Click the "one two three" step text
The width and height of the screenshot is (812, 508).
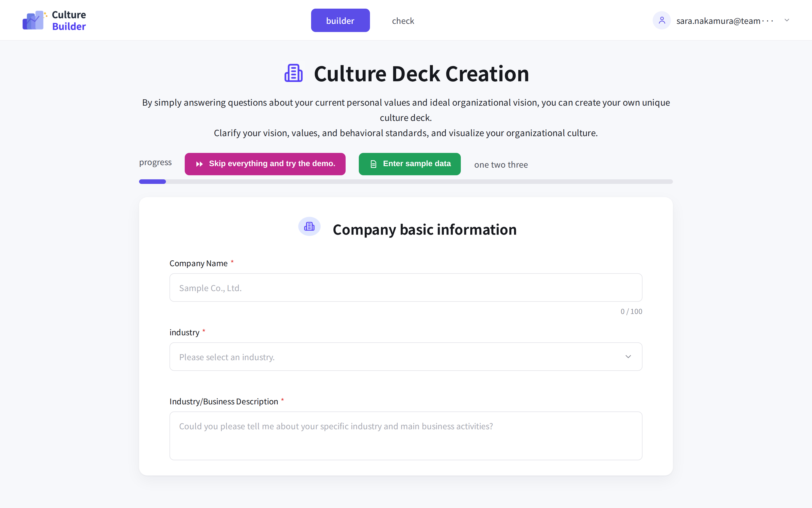501,165
